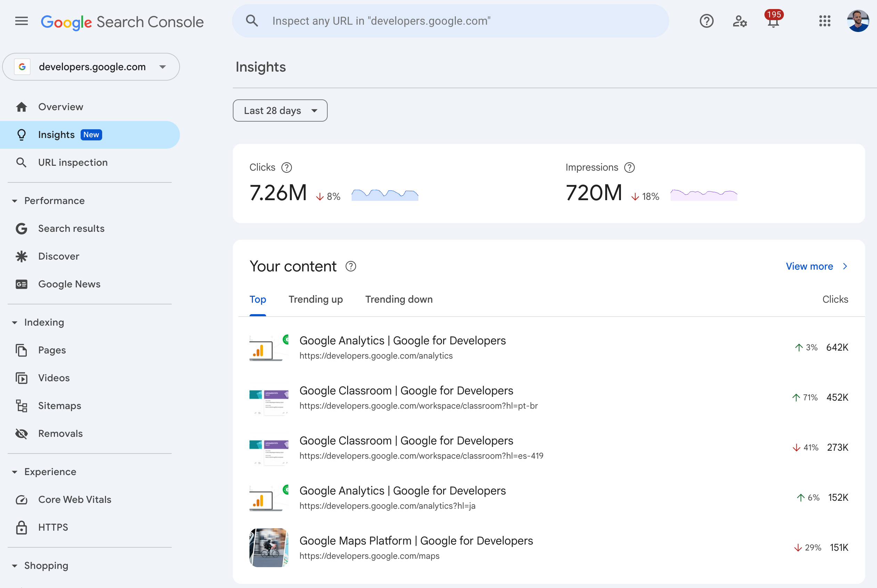Open the Clicks help tooltip icon

coord(286,167)
